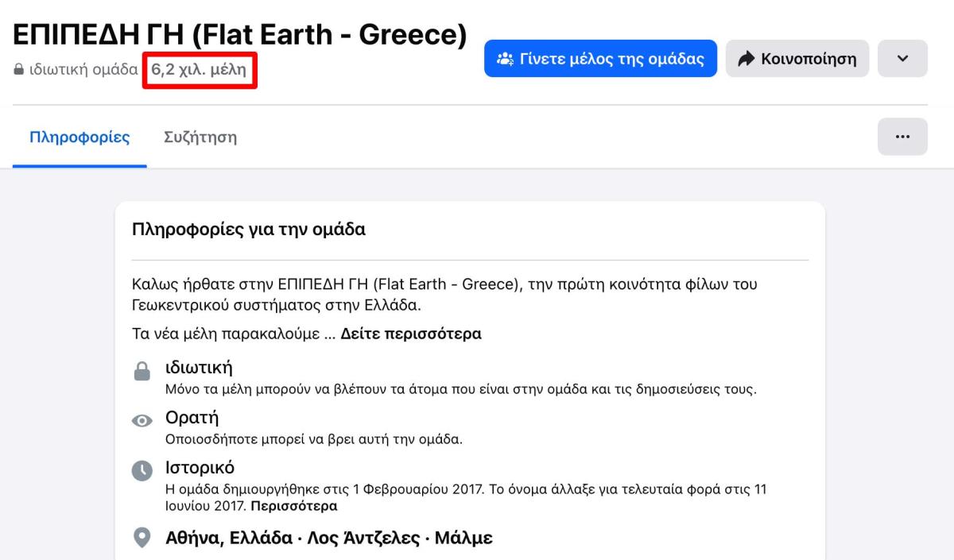Switch to the Συζήτηση tab

coord(200,137)
